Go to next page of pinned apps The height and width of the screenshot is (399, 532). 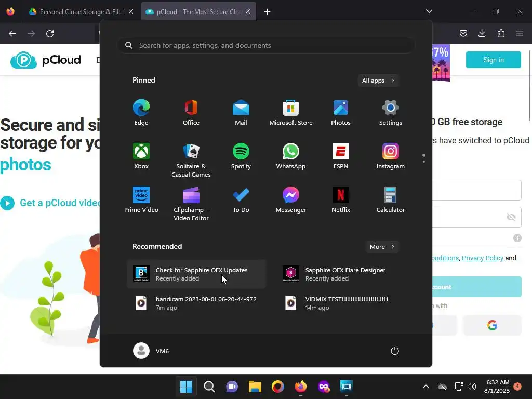pyautogui.click(x=424, y=162)
